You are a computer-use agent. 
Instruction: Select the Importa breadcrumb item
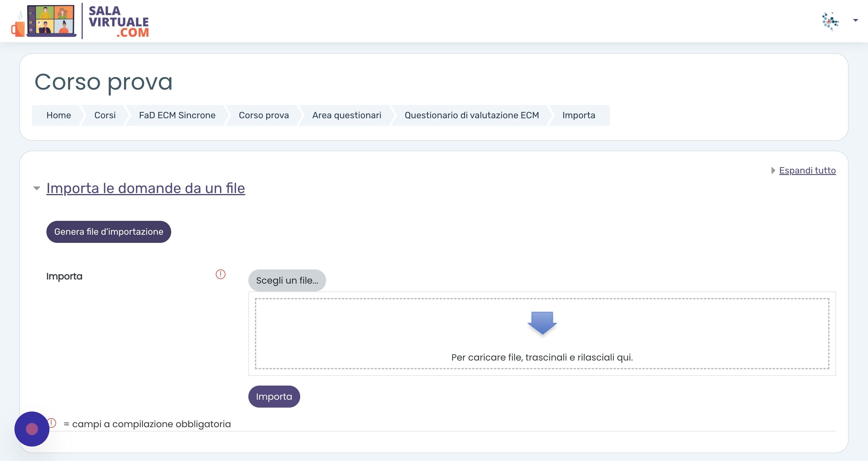pyautogui.click(x=579, y=115)
